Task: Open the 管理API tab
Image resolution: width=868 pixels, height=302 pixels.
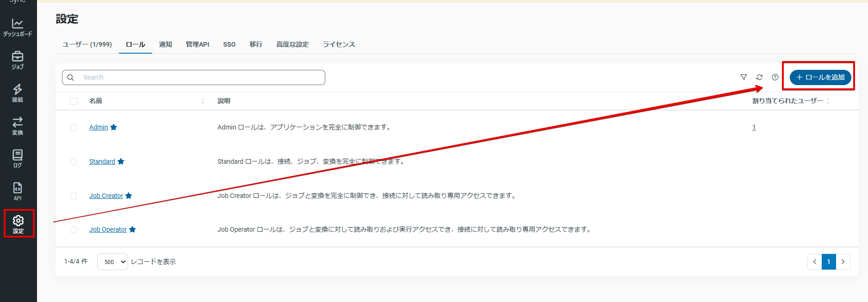Action: point(198,44)
